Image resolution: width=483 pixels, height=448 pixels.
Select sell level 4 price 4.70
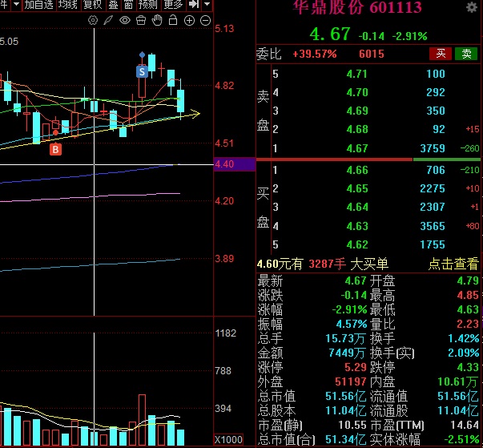[357, 92]
